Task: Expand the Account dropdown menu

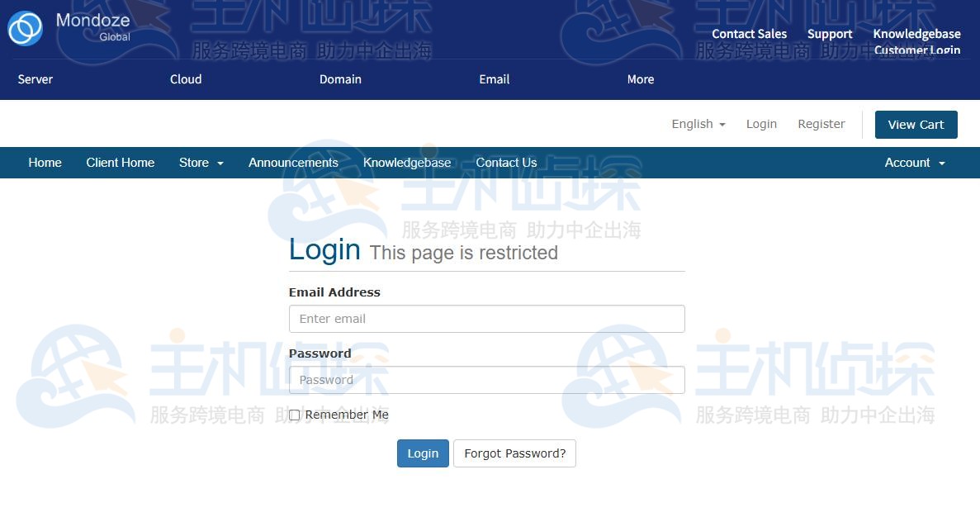Action: [x=915, y=163]
